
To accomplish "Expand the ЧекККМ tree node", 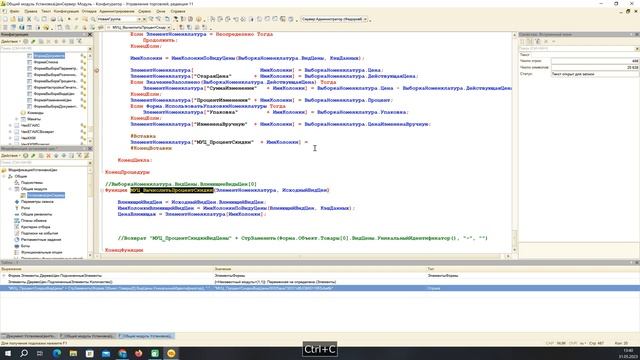I will (x=11, y=138).
